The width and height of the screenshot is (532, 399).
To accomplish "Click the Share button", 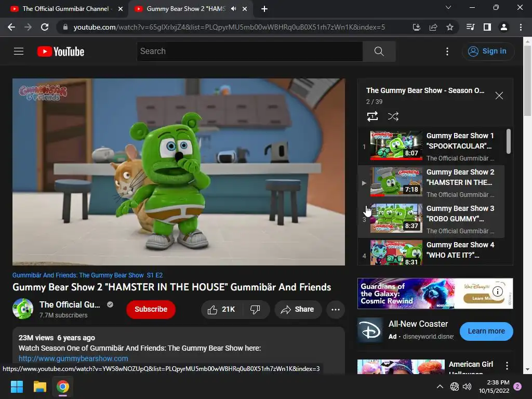I will pyautogui.click(x=298, y=310).
